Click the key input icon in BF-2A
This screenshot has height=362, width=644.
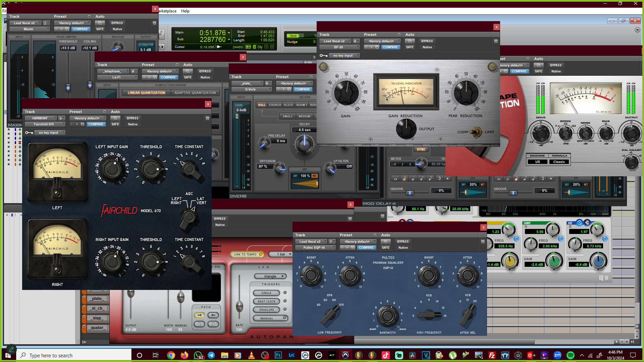pos(323,56)
